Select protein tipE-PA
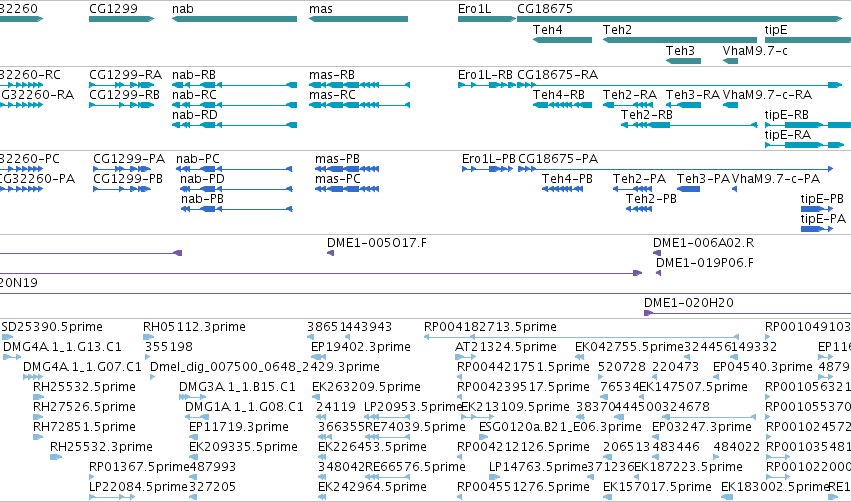 tap(817, 229)
